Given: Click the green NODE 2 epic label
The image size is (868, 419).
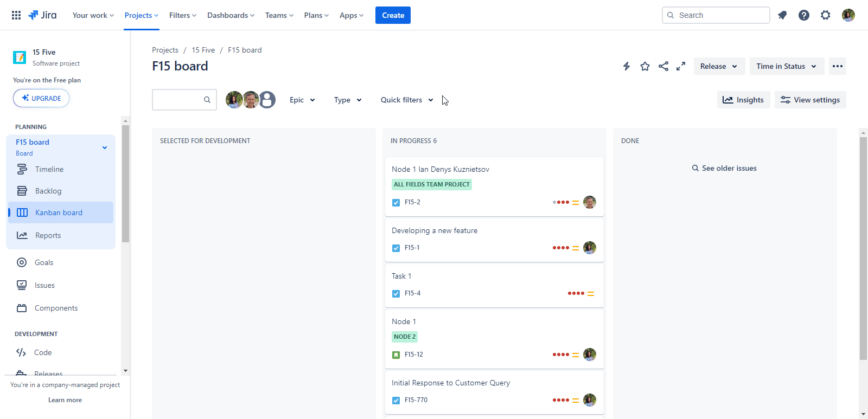Looking at the screenshot, I should pyautogui.click(x=405, y=337).
